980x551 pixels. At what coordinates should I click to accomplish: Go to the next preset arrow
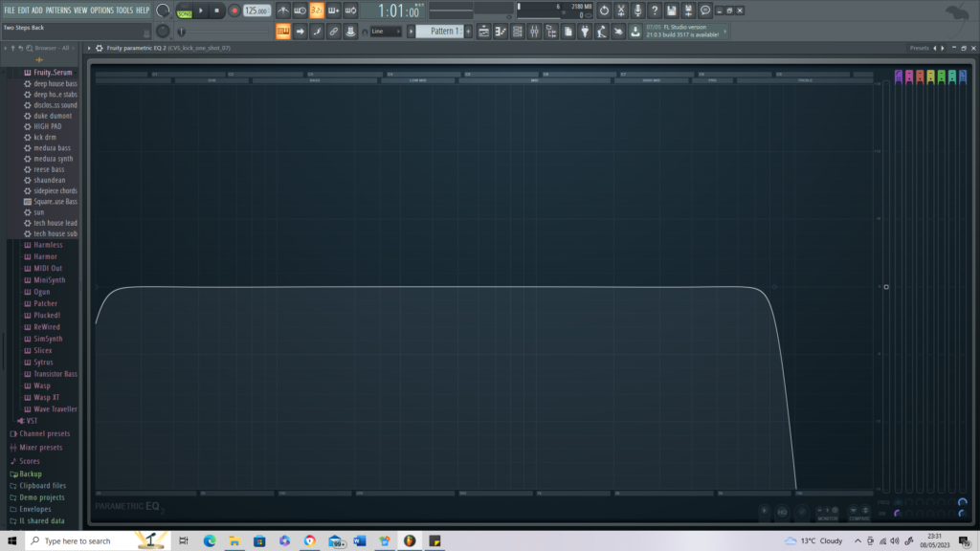pos(943,48)
